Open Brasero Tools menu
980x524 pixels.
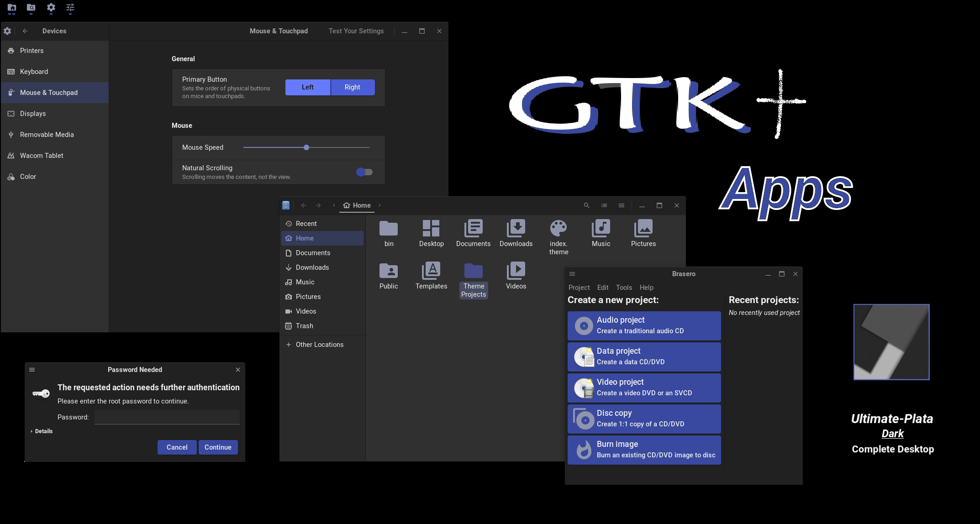point(624,288)
